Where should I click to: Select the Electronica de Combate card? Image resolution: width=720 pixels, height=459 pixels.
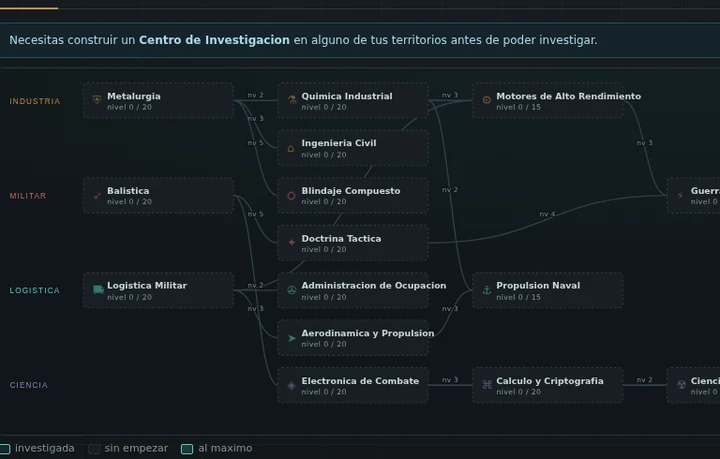[353, 385]
